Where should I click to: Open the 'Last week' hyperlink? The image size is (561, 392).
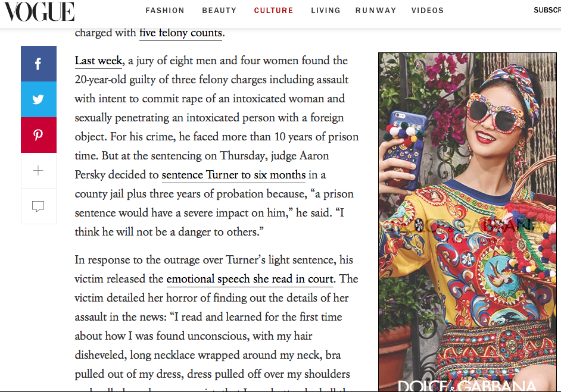tap(98, 61)
